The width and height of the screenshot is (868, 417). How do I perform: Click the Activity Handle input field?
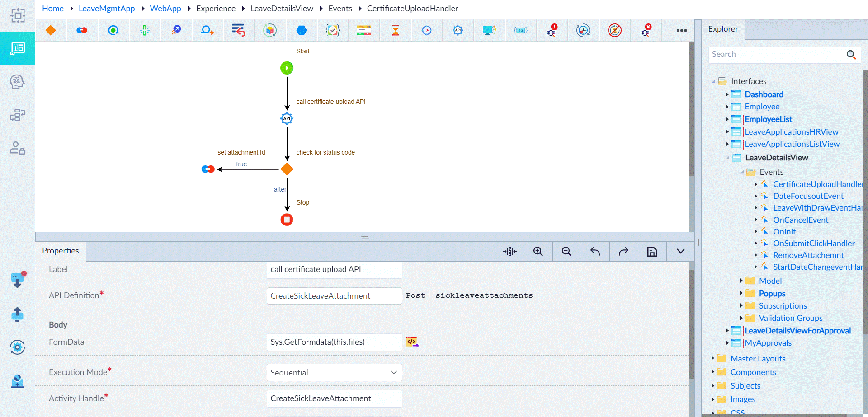334,398
